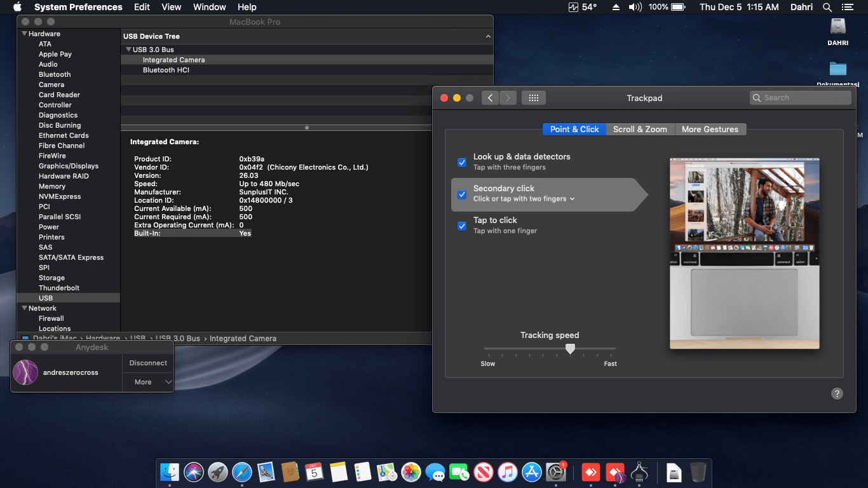Switch to the Scroll & Zoom tab
Screen dimensions: 868x488
[x=640, y=129]
